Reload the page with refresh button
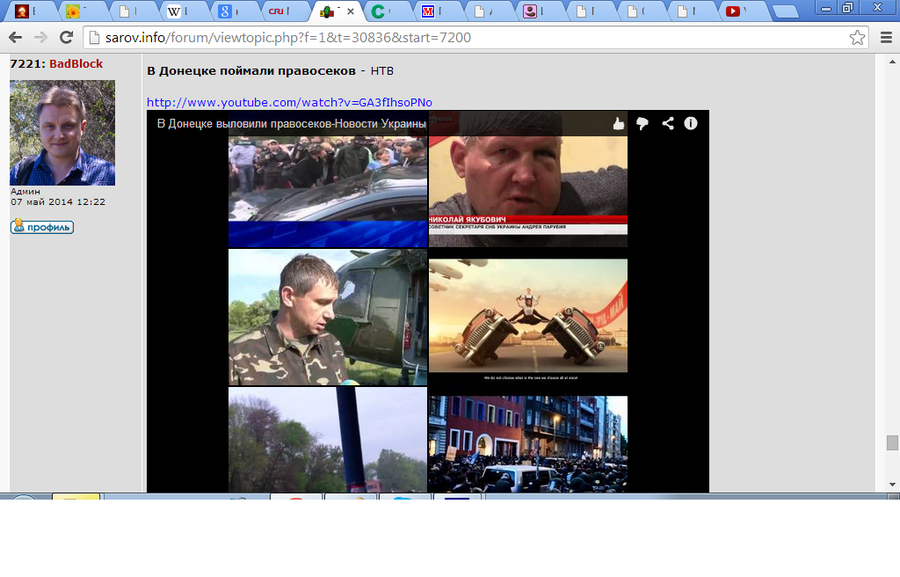Screen dimensions: 900x577 [67, 38]
